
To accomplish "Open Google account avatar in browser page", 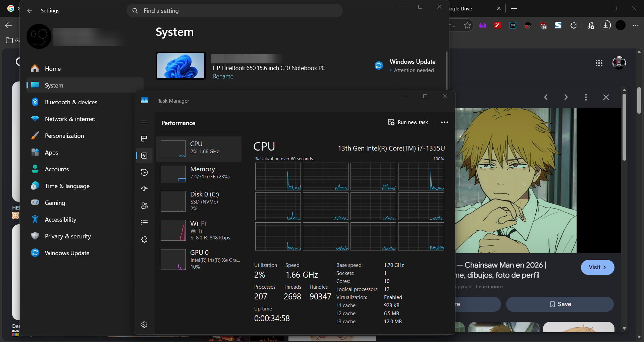I will click(x=619, y=63).
